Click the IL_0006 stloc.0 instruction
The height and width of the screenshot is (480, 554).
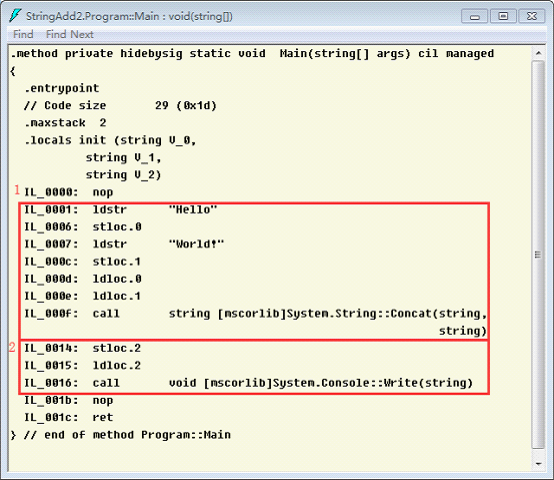83,227
